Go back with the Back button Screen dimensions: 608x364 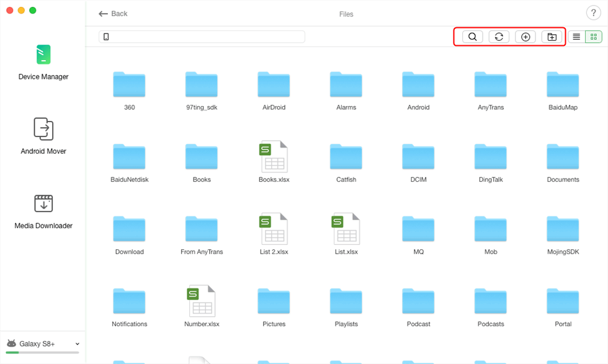(113, 14)
